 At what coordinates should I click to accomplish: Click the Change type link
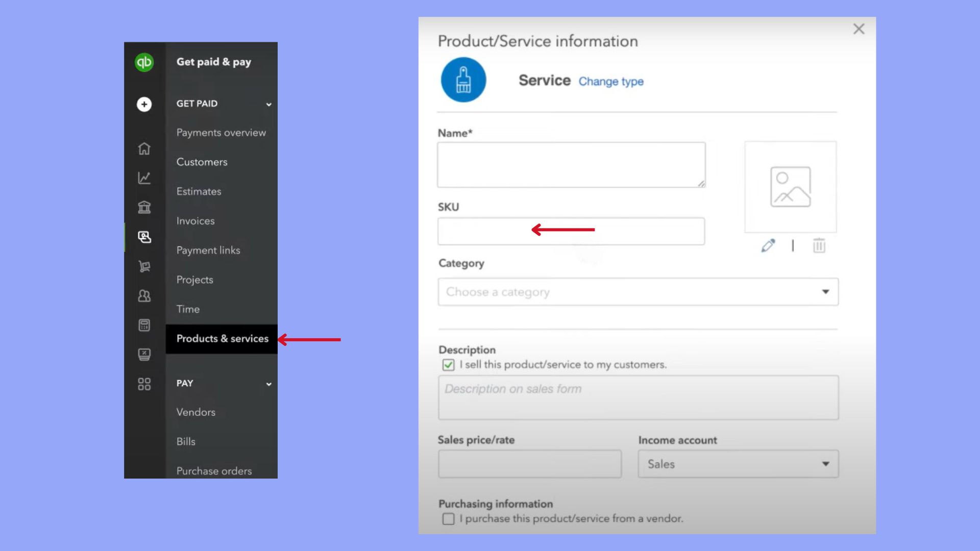pos(610,82)
